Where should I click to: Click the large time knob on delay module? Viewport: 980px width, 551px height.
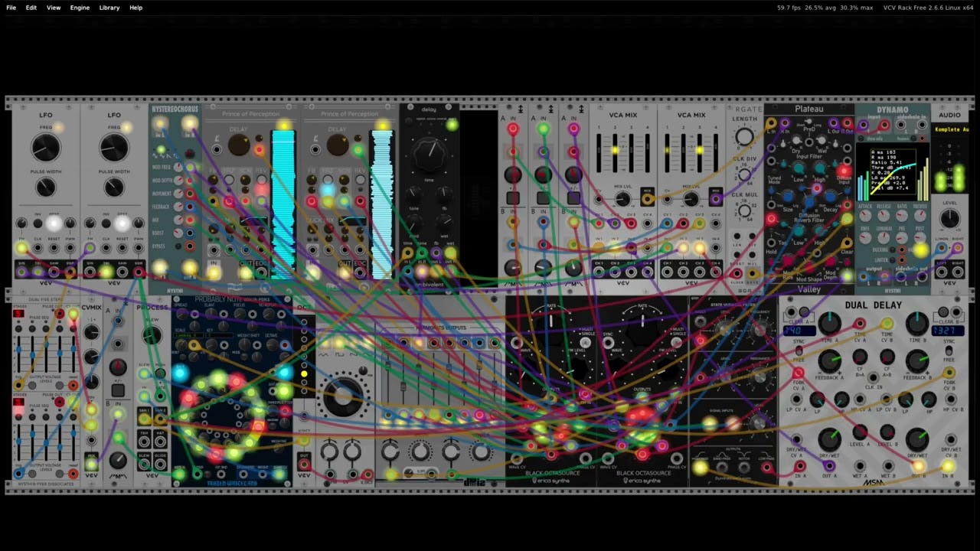coord(429,154)
